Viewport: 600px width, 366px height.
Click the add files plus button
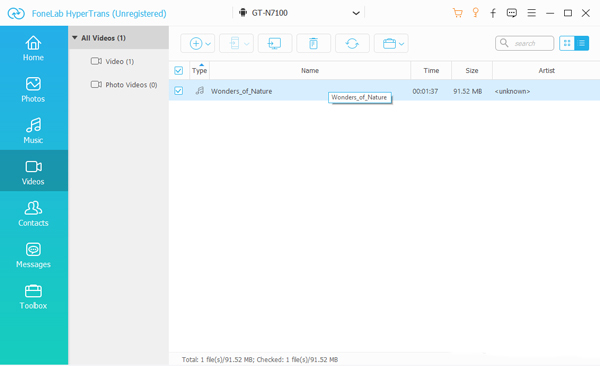pos(196,44)
